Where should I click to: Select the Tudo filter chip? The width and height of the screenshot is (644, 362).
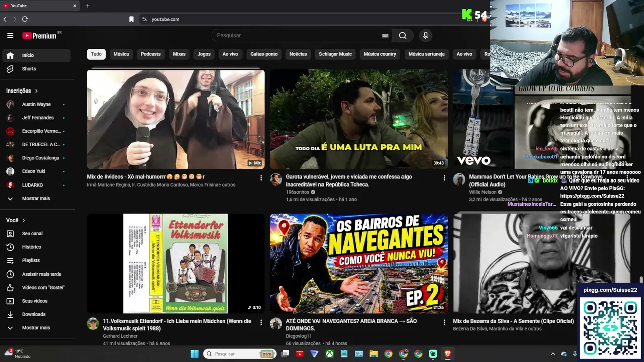(x=96, y=54)
